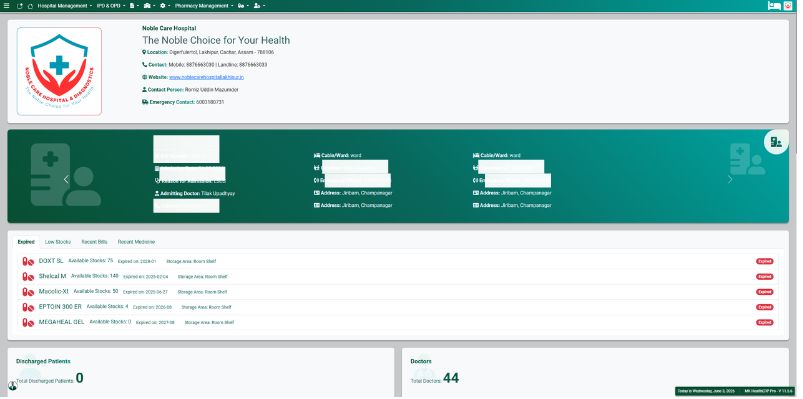Click the ambulance icon beside Emergency Contact
Screen dimensions: 803x399
pyautogui.click(x=145, y=102)
